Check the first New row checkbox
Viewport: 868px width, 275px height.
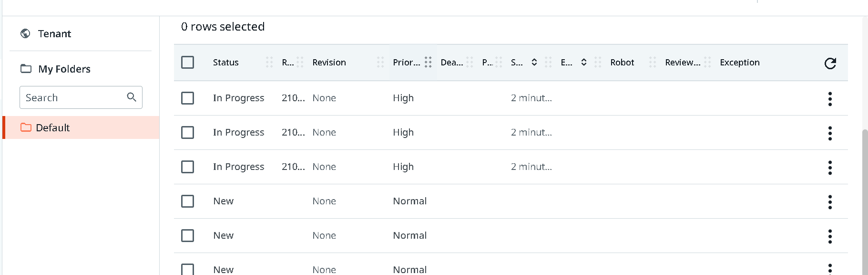tap(188, 201)
